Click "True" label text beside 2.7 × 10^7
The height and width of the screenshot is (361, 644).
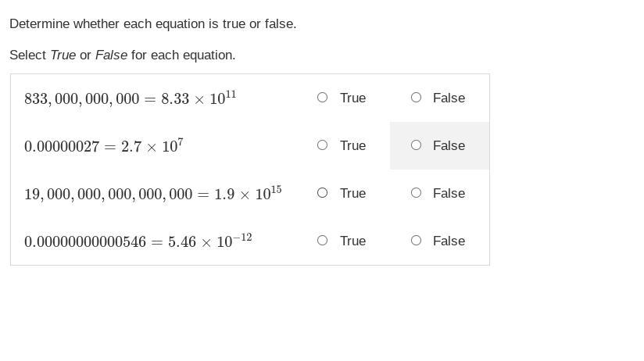[352, 146]
